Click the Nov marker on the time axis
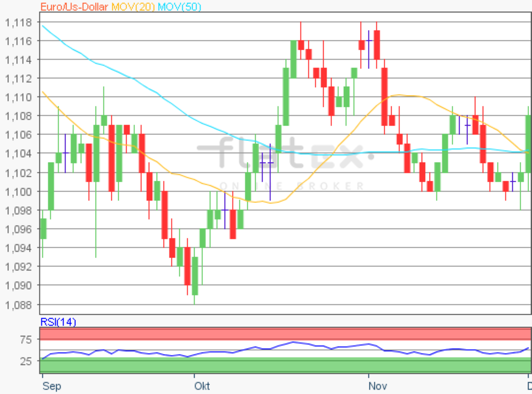 [x=378, y=386]
